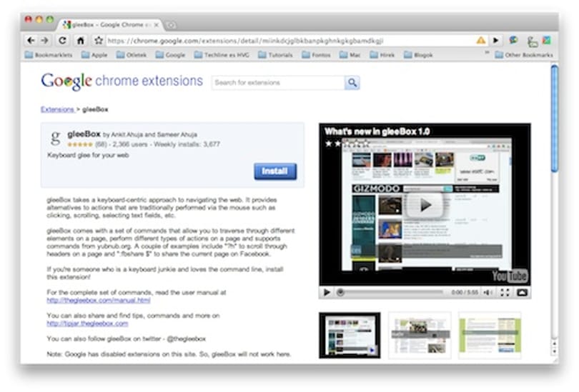
Task: Toggle the video fullscreen icon
Action: coord(505,293)
